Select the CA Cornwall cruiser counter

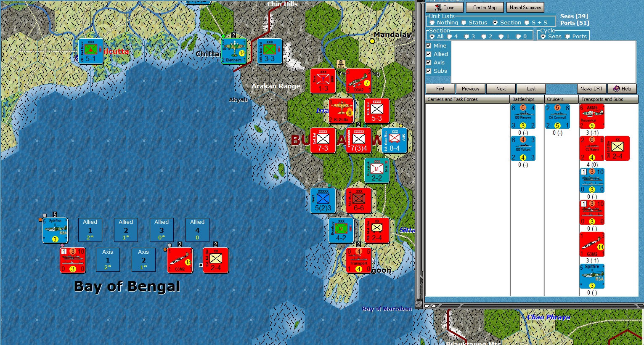(x=557, y=117)
